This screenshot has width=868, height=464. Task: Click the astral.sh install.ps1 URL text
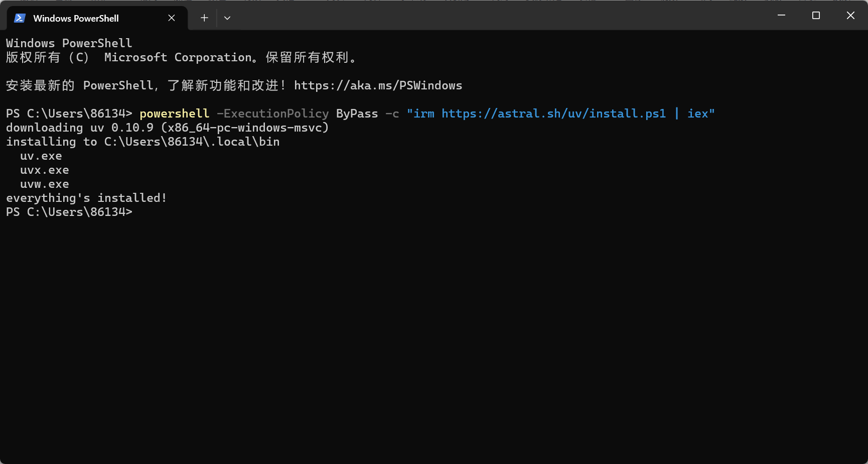(553, 113)
